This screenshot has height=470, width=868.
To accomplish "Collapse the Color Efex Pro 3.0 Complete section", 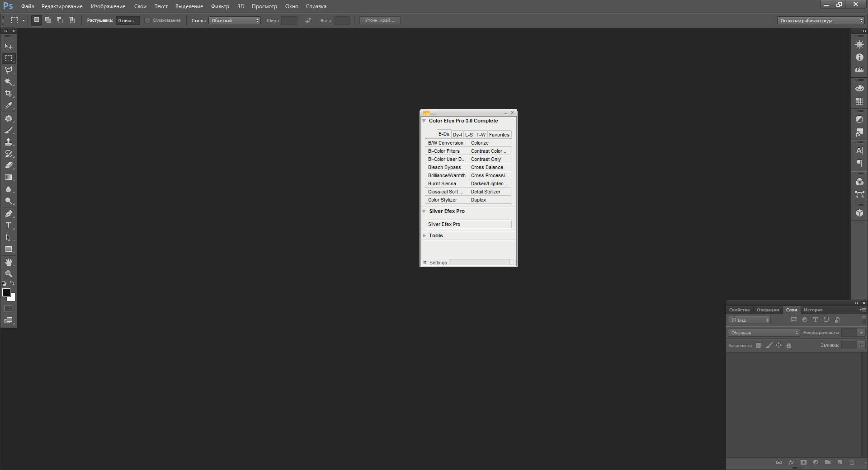I will pos(424,121).
